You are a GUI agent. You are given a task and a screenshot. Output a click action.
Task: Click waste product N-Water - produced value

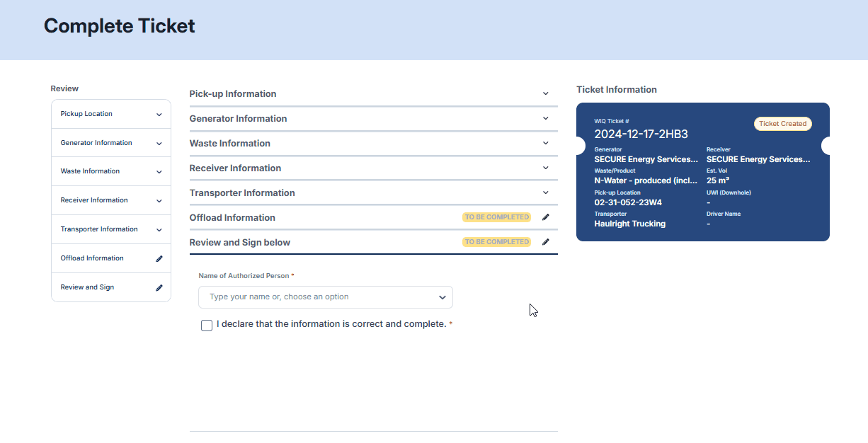coord(646,180)
